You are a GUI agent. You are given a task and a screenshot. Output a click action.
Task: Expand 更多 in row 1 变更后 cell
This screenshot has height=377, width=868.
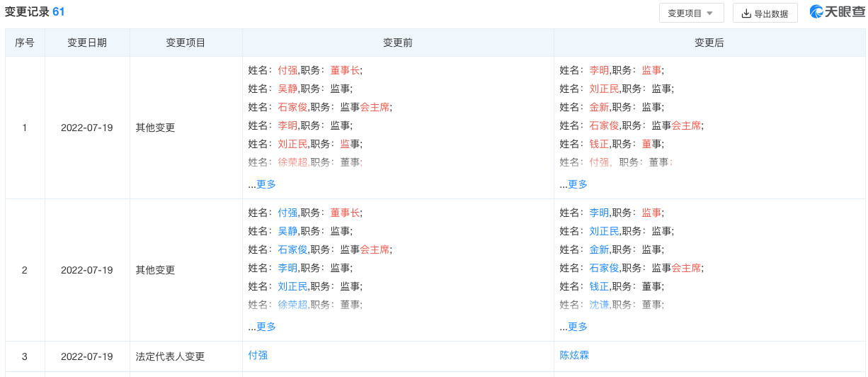[x=578, y=184]
